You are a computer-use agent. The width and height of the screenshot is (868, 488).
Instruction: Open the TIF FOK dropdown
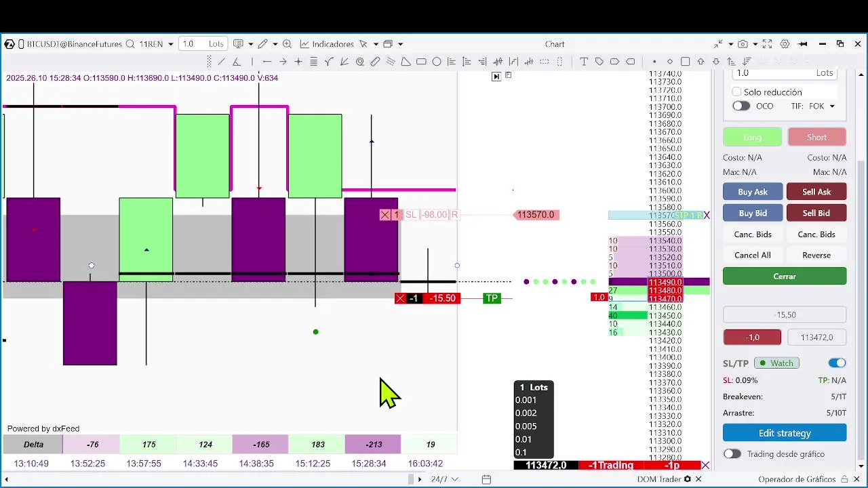[x=832, y=106]
